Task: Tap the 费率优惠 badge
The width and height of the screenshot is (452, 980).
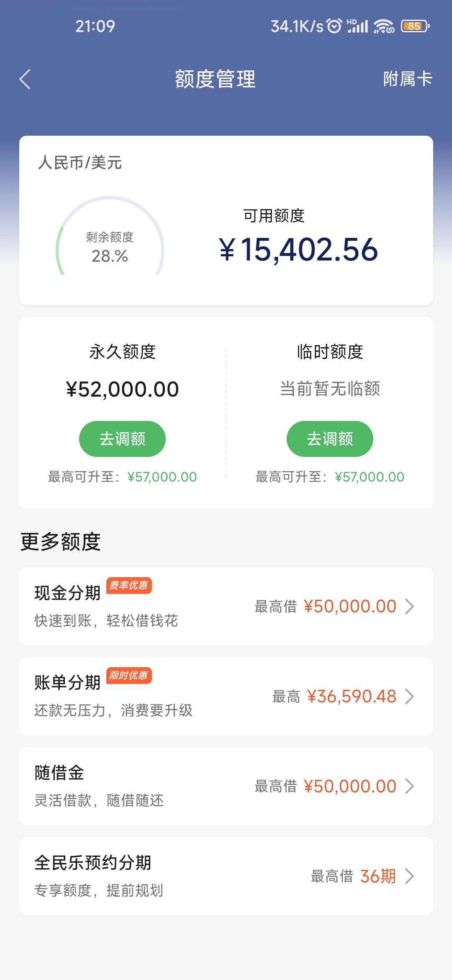Action: [x=129, y=585]
